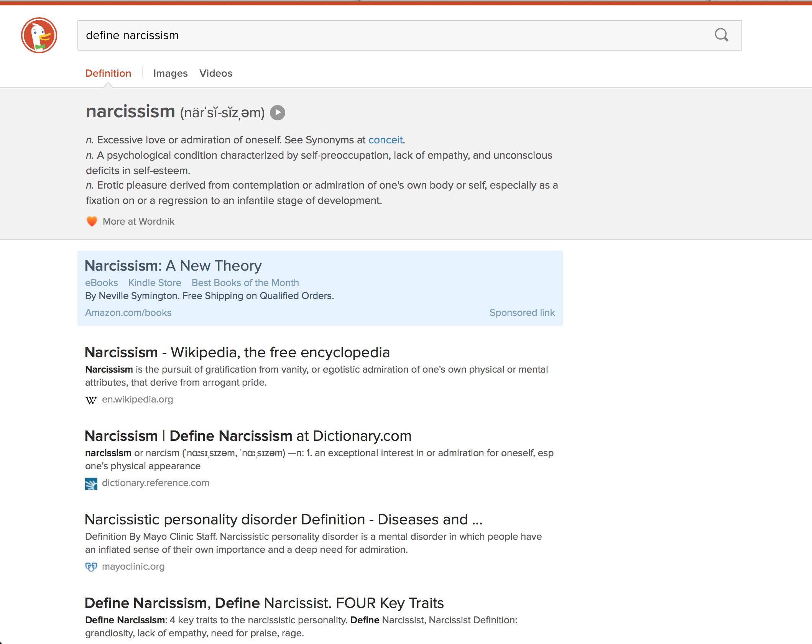Select the Definition tab
This screenshot has width=812, height=644.
point(108,73)
